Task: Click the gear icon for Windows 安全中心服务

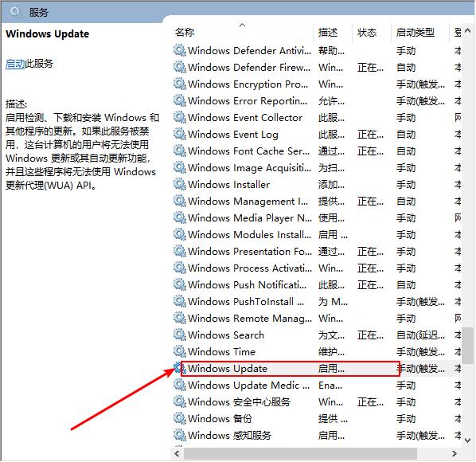Action: pos(180,401)
